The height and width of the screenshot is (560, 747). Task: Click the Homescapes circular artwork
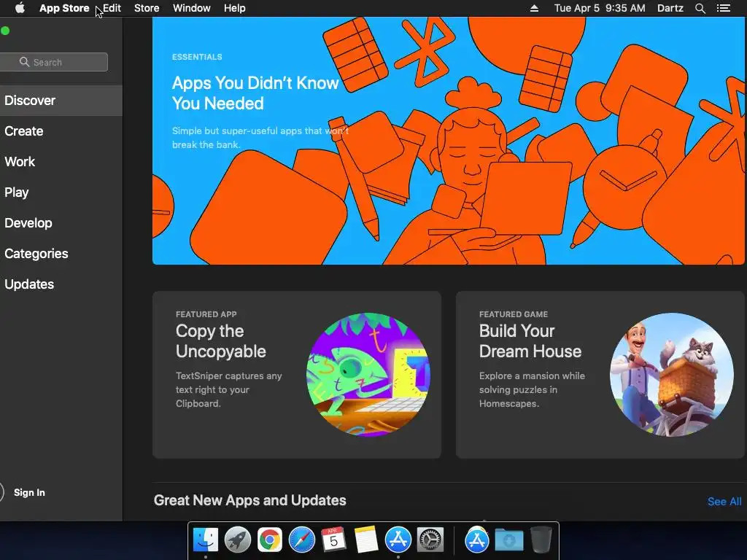click(x=672, y=375)
